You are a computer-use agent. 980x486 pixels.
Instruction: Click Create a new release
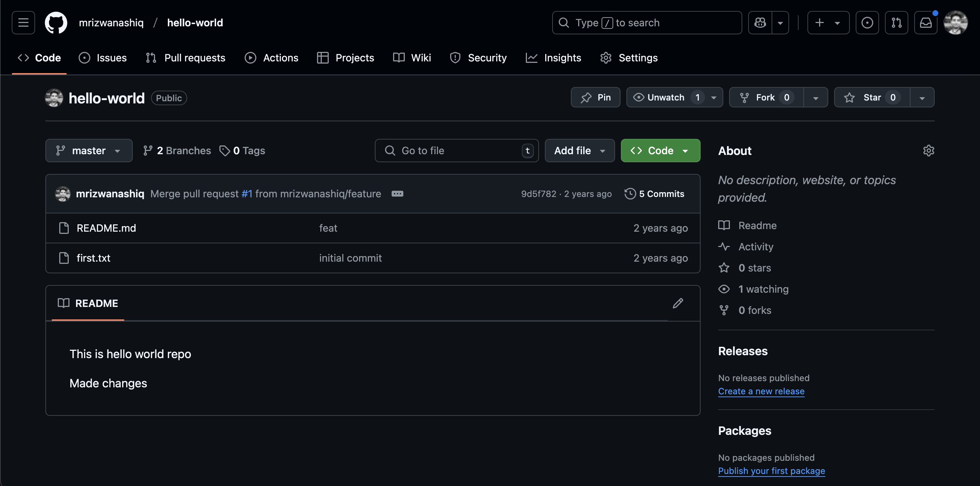761,391
